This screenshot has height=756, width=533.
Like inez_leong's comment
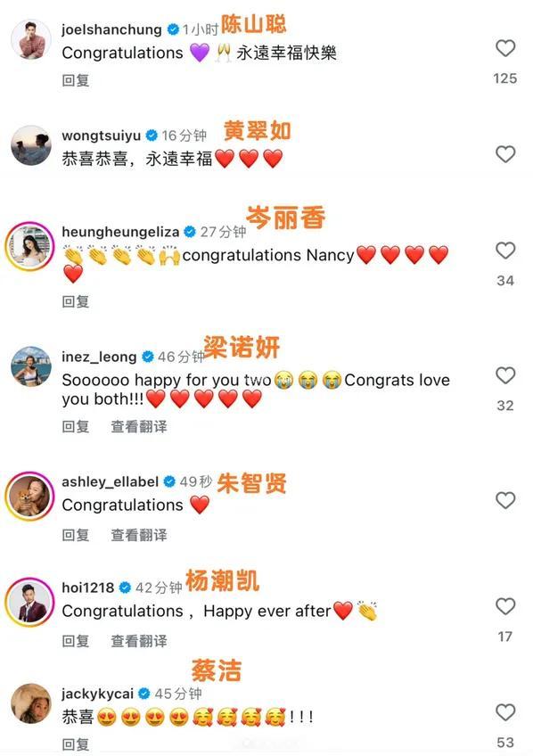[x=505, y=375]
